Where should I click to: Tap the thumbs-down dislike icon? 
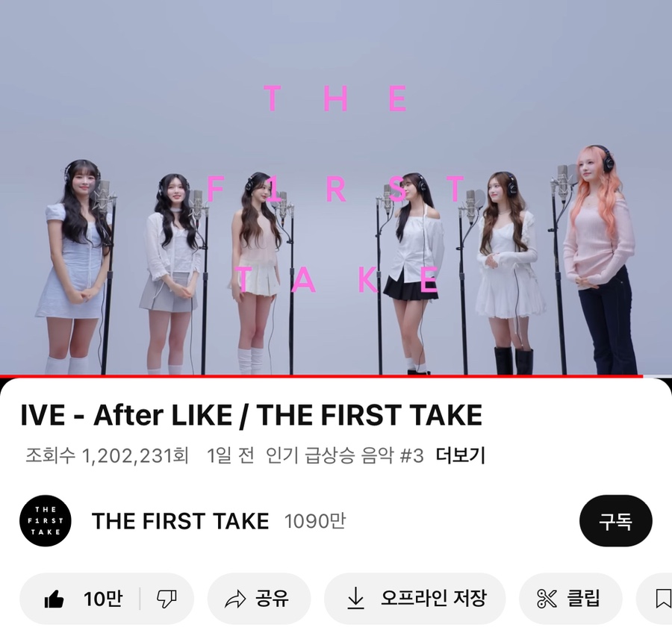click(x=167, y=599)
